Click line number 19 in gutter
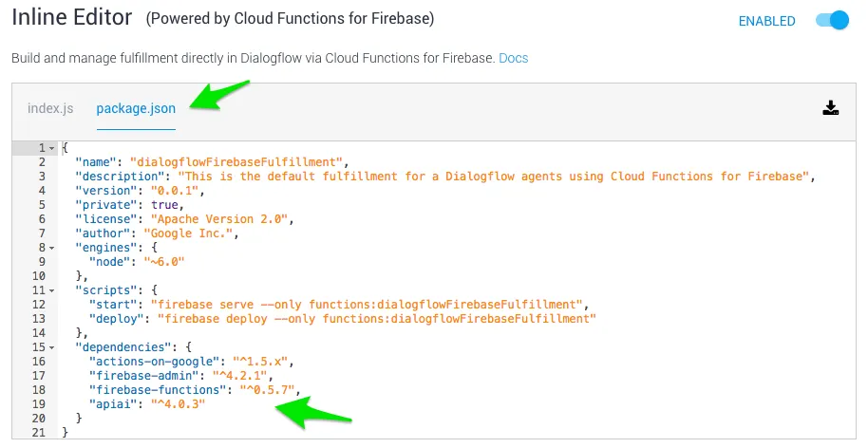This screenshot has height=448, width=868. 38,404
